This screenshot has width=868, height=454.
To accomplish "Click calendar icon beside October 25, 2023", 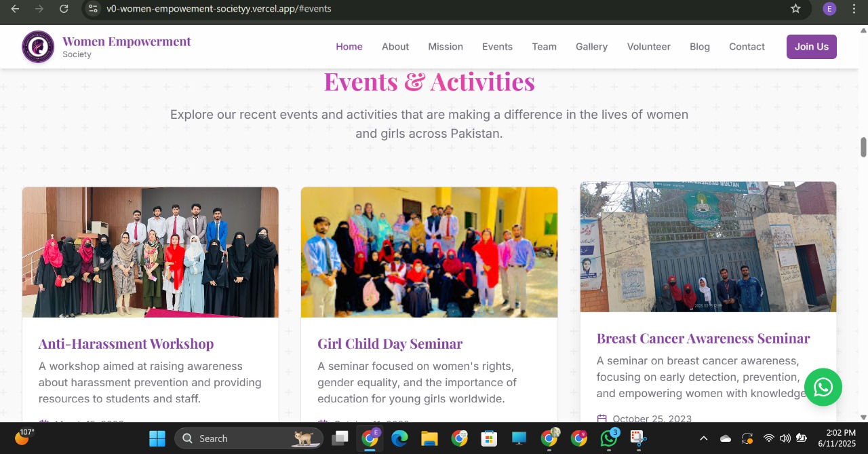I will click(x=601, y=419).
